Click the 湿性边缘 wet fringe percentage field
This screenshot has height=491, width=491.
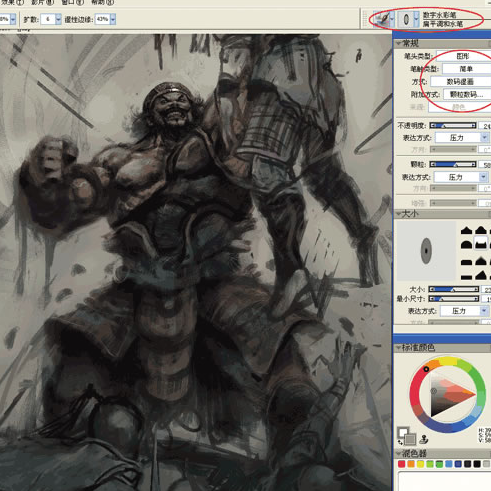click(102, 19)
